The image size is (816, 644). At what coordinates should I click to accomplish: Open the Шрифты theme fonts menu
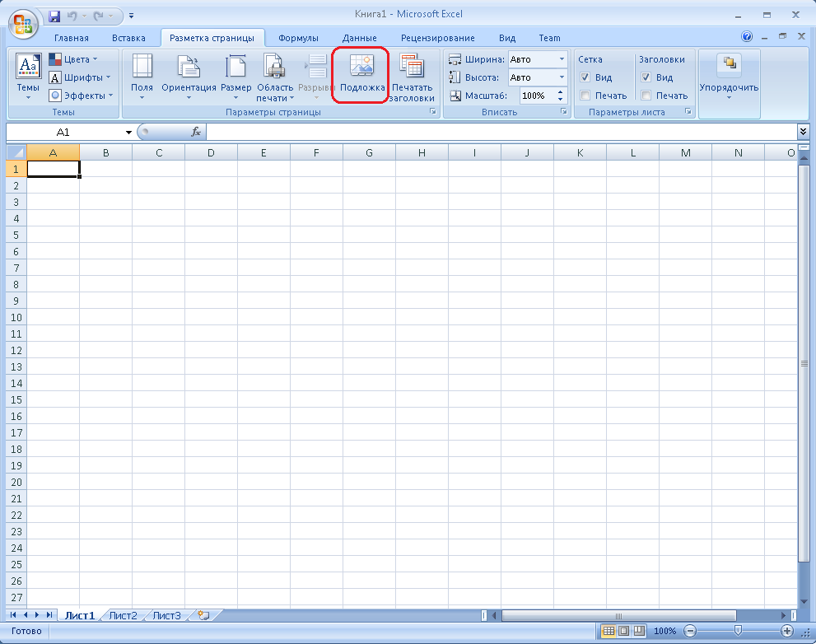[80, 77]
